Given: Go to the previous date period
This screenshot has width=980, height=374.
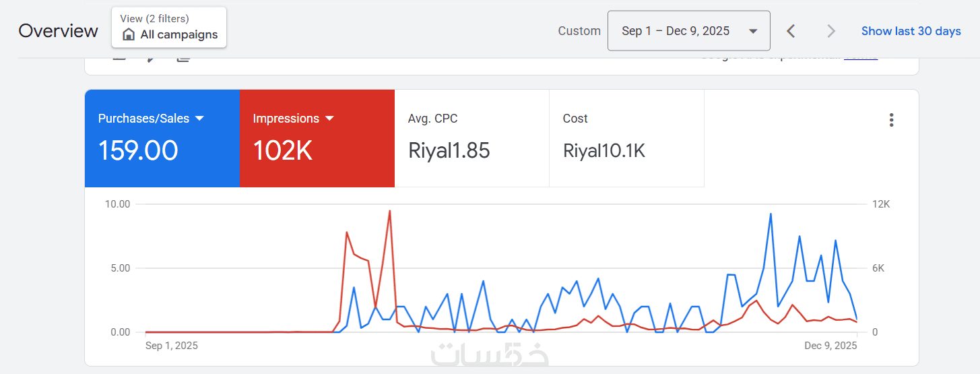Looking at the screenshot, I should pyautogui.click(x=791, y=31).
